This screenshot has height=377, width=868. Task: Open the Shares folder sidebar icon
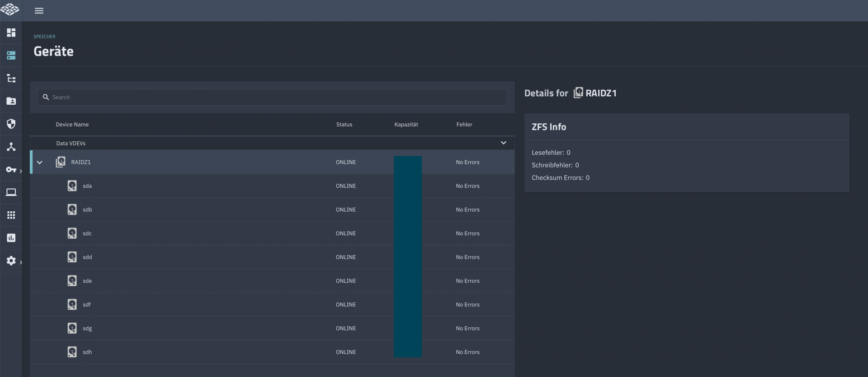[x=11, y=101]
